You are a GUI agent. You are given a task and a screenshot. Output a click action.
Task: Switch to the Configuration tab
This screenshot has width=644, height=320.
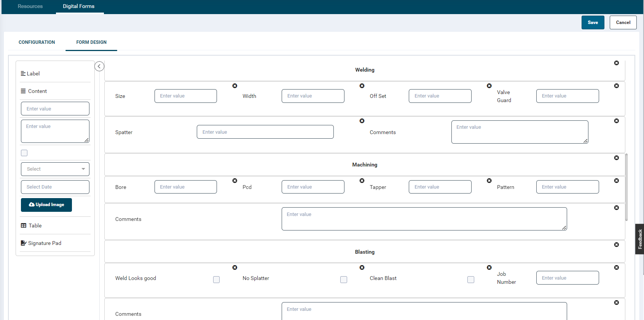(37, 42)
